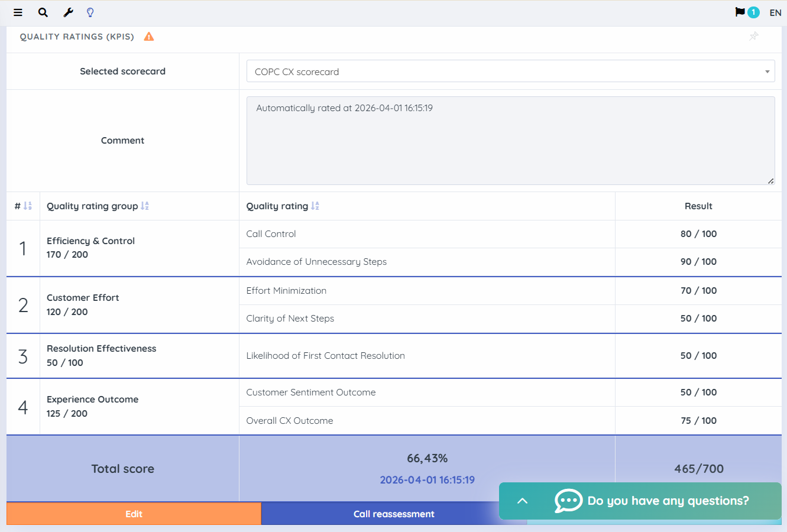The height and width of the screenshot is (532, 787).
Task: Expand chat widget with chevron up
Action: (522, 501)
